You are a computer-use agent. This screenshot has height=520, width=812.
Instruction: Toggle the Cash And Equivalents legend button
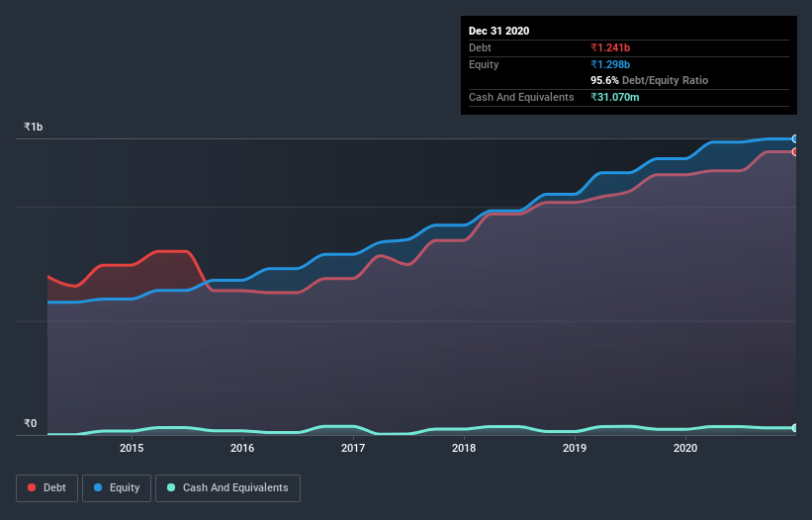tap(227, 488)
